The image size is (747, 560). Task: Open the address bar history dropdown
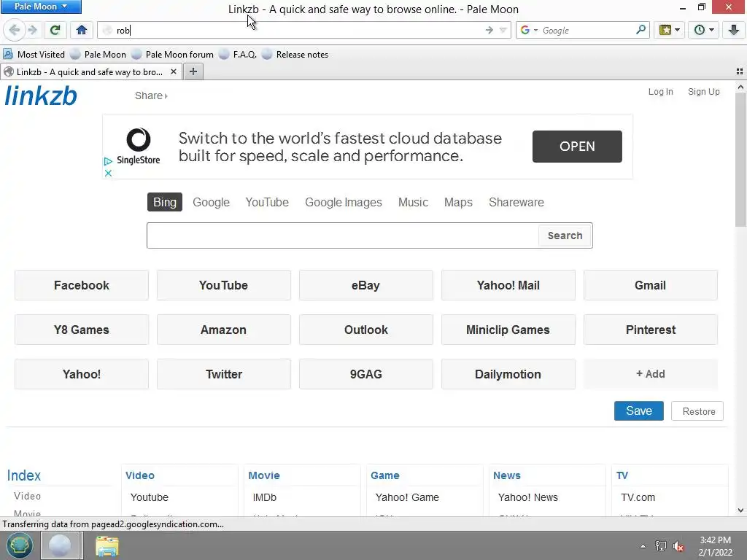[x=503, y=30]
